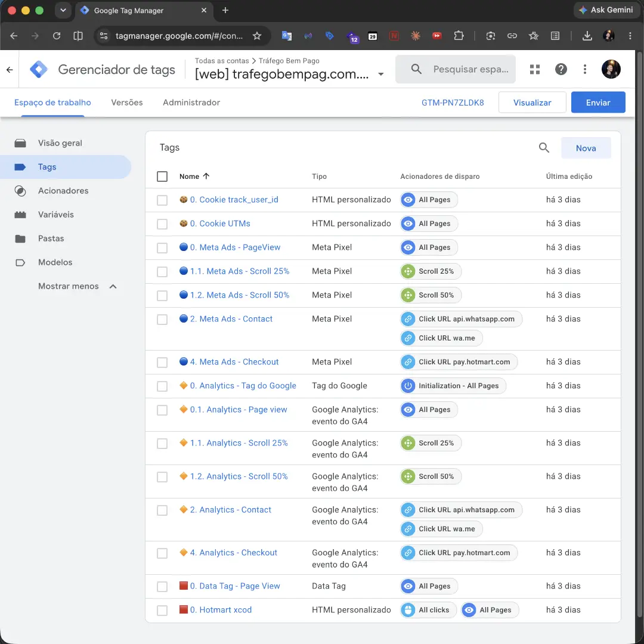The height and width of the screenshot is (644, 644).
Task: Switch to the Administrador tab
Action: pos(191,103)
